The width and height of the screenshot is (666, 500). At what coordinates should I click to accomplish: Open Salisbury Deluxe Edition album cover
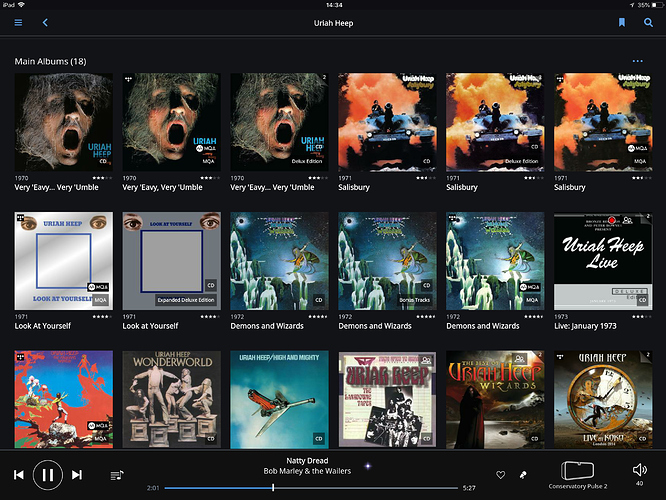495,122
